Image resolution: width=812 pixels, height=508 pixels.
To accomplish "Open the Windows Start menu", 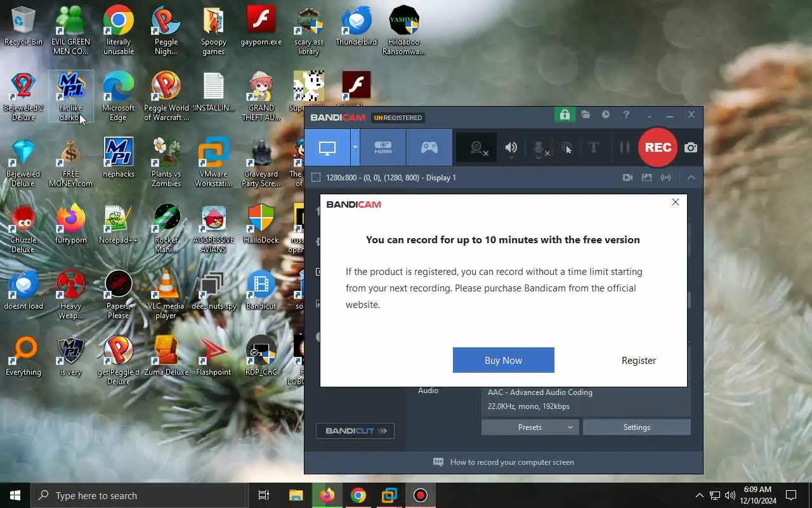I will click(x=15, y=495).
